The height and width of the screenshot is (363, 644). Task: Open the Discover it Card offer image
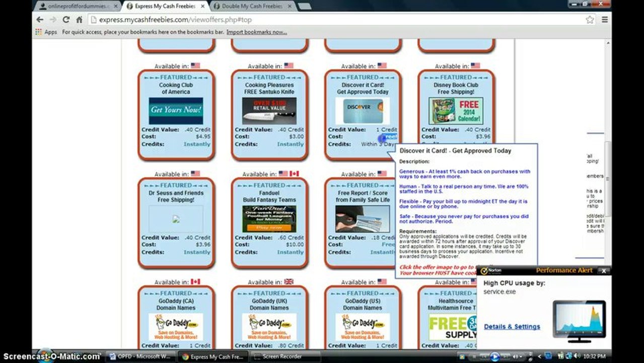[x=363, y=110]
